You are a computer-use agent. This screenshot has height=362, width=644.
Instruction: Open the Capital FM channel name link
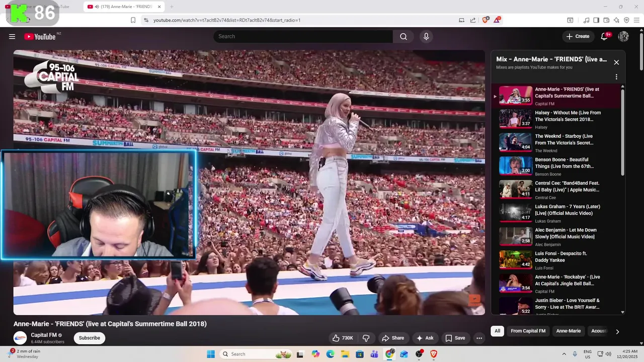point(44,335)
